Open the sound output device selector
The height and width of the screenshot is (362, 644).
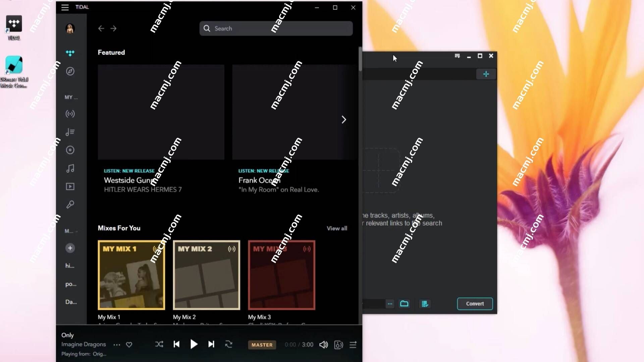pyautogui.click(x=339, y=345)
